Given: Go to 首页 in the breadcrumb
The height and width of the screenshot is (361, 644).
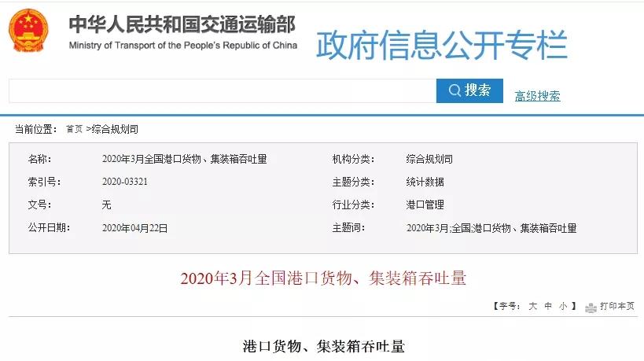Looking at the screenshot, I should [x=74, y=129].
